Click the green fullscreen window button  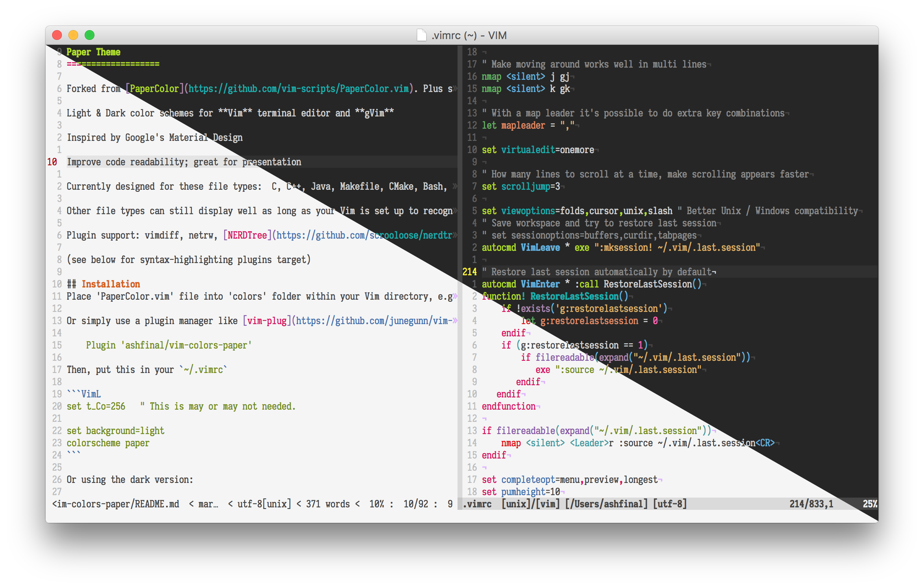pos(90,35)
